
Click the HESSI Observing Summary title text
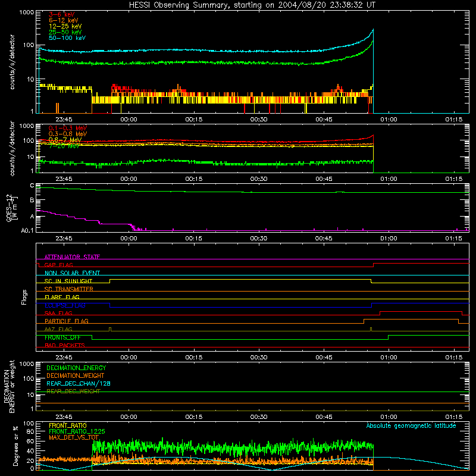click(x=252, y=5)
